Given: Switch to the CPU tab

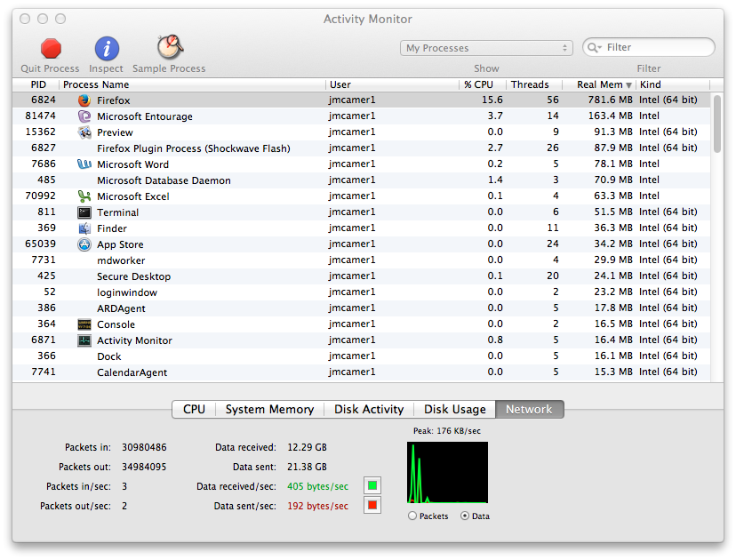Looking at the screenshot, I should click(x=194, y=409).
